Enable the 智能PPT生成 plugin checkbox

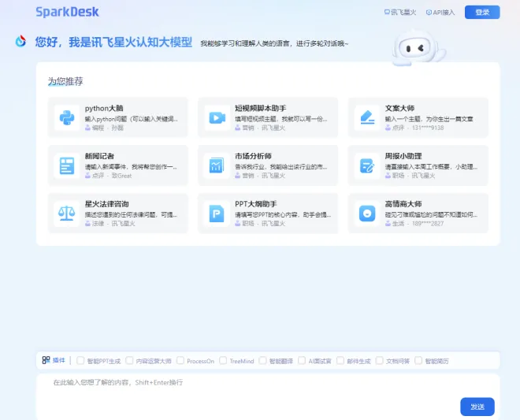[80, 360]
